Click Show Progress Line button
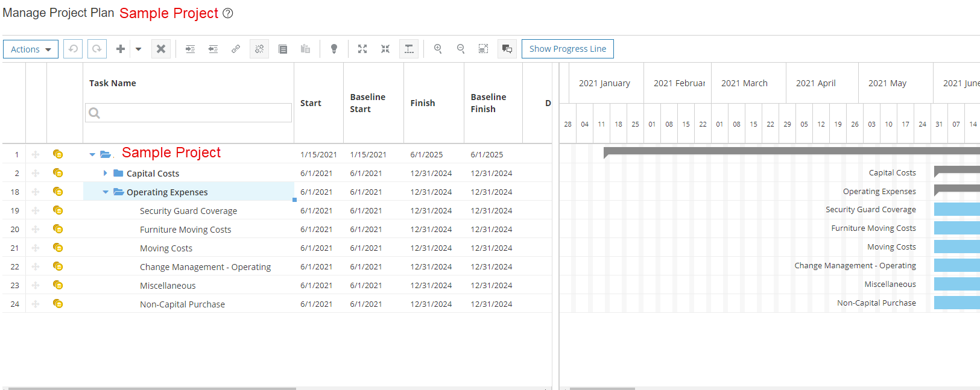 click(567, 49)
